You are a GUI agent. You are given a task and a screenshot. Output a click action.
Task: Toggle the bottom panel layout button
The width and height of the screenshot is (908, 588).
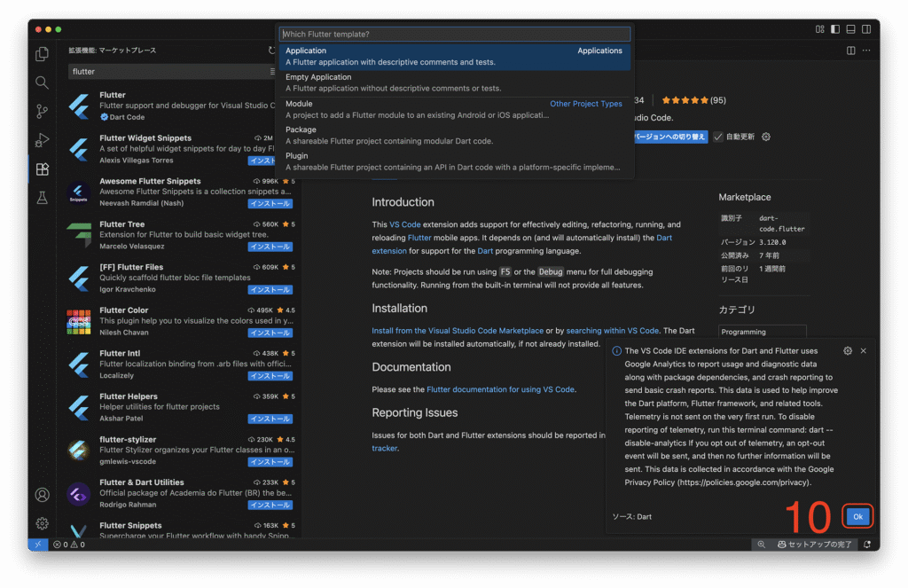click(x=850, y=29)
